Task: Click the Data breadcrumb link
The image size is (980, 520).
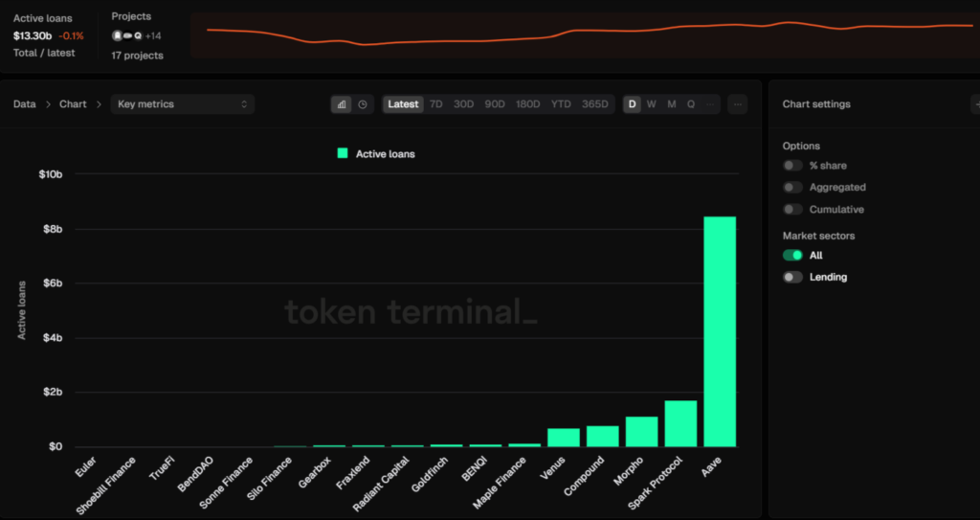Action: click(24, 104)
